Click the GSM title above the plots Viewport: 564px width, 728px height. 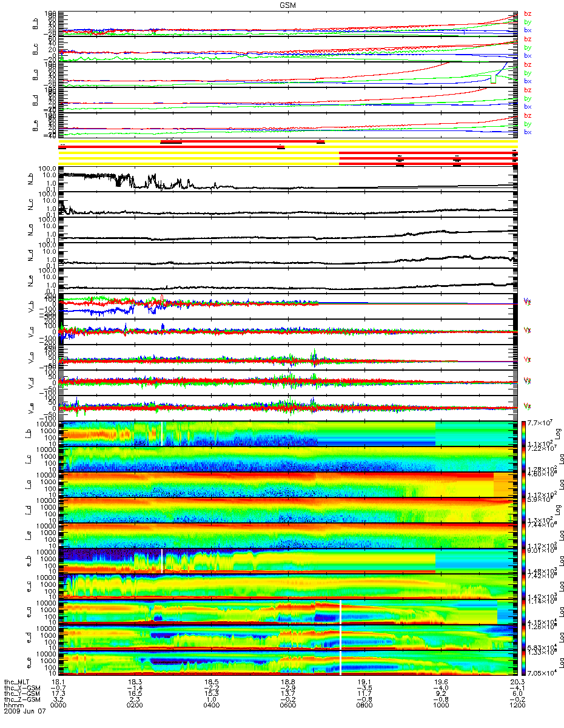287,4
